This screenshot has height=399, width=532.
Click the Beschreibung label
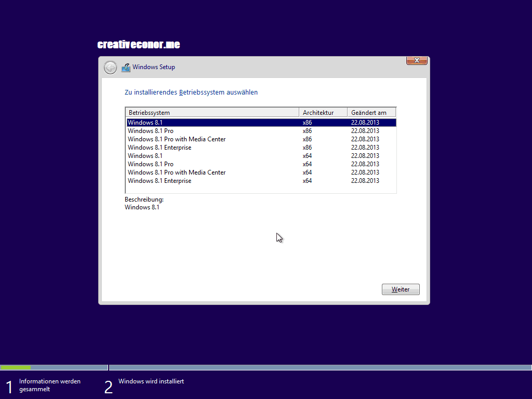[144, 199]
